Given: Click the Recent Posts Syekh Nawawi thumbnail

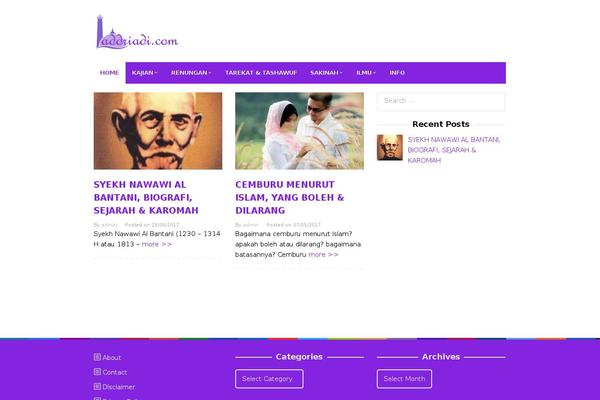Looking at the screenshot, I should (390, 147).
